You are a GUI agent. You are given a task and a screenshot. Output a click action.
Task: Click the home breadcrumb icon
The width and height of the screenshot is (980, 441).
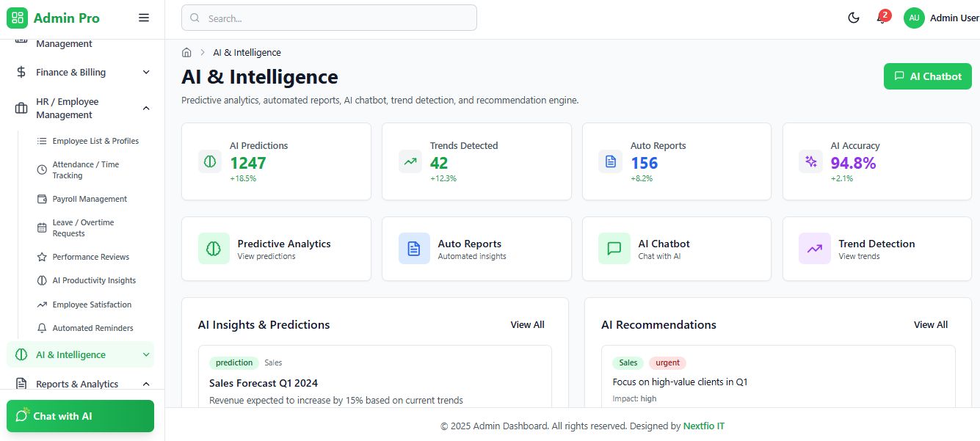coord(186,53)
